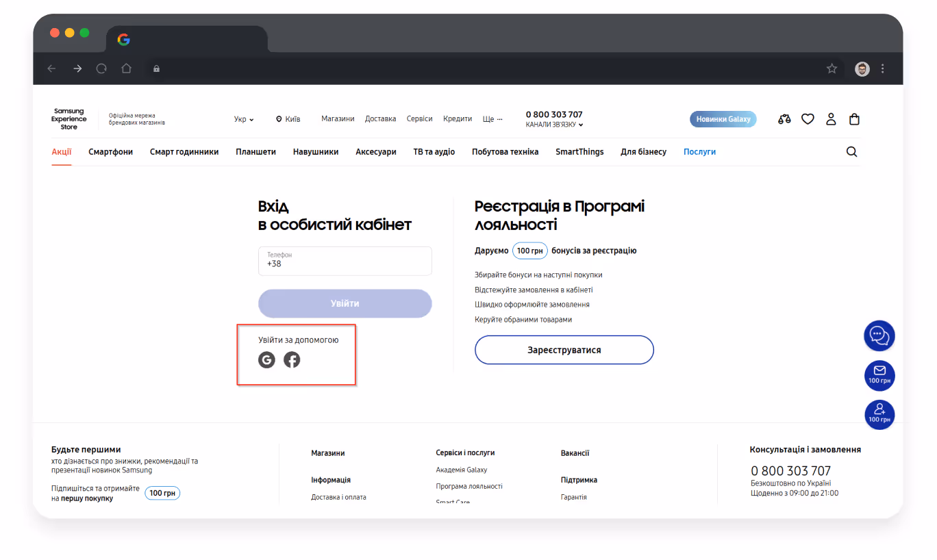This screenshot has width=937, height=560.
Task: Click the Кредити header link
Action: [x=458, y=119]
